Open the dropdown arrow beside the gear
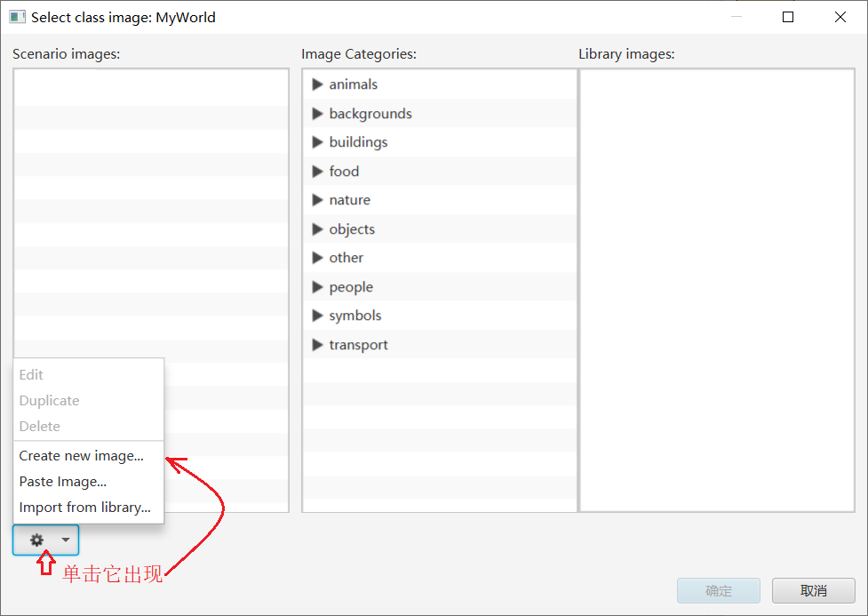 (66, 540)
